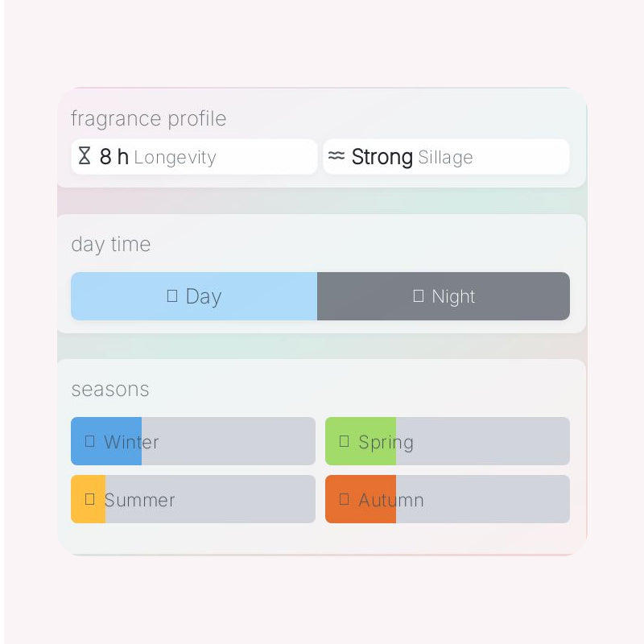The width and height of the screenshot is (644, 644).
Task: Click the seasons section heading
Action: tap(110, 389)
